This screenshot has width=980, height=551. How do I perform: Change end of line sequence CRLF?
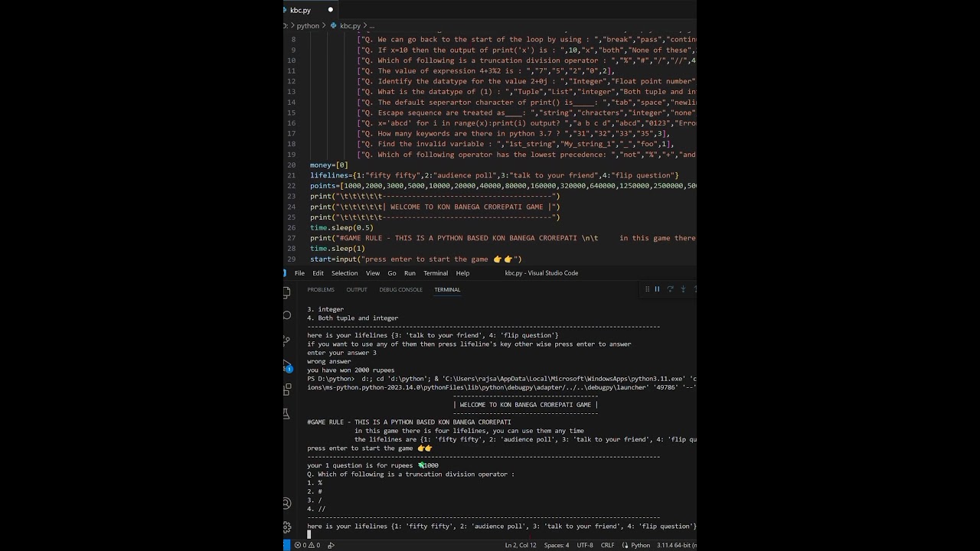[x=607, y=545]
